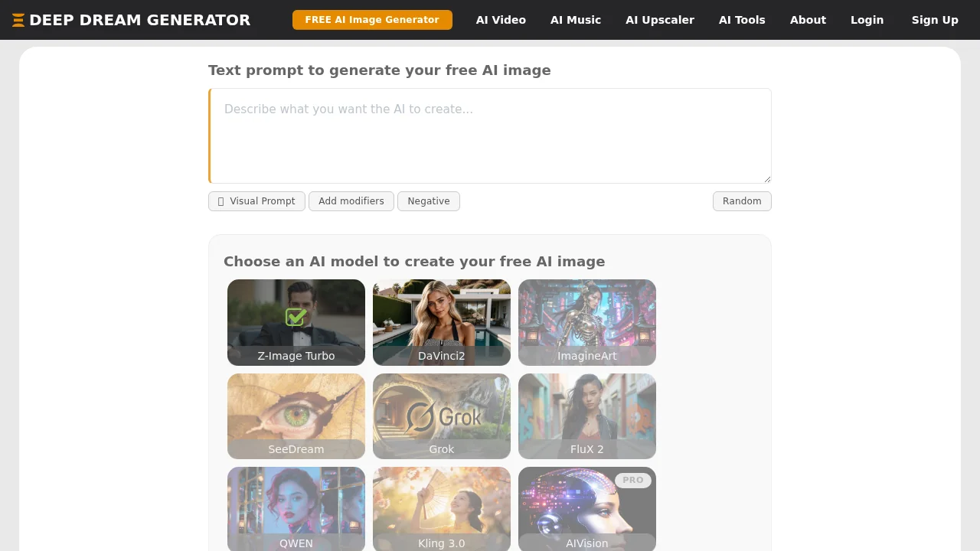Viewport: 980px width, 551px height.
Task: Choose the ImagineArt model
Action: (587, 322)
